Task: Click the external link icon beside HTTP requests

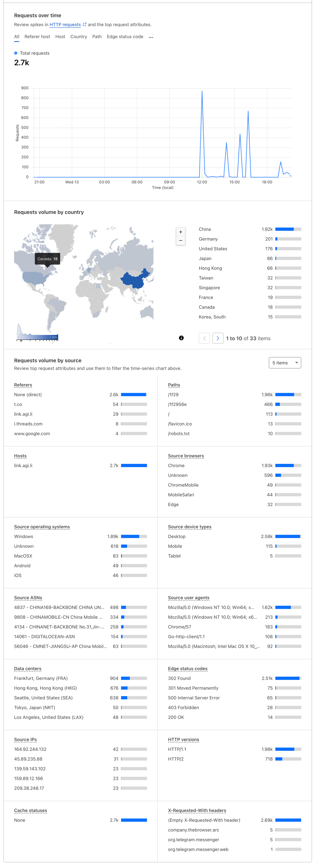Action: click(x=84, y=24)
